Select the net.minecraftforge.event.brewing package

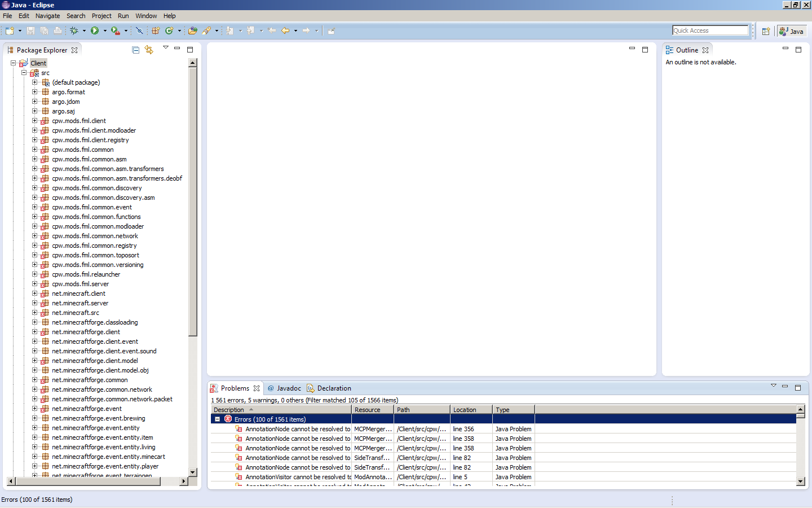(x=98, y=418)
